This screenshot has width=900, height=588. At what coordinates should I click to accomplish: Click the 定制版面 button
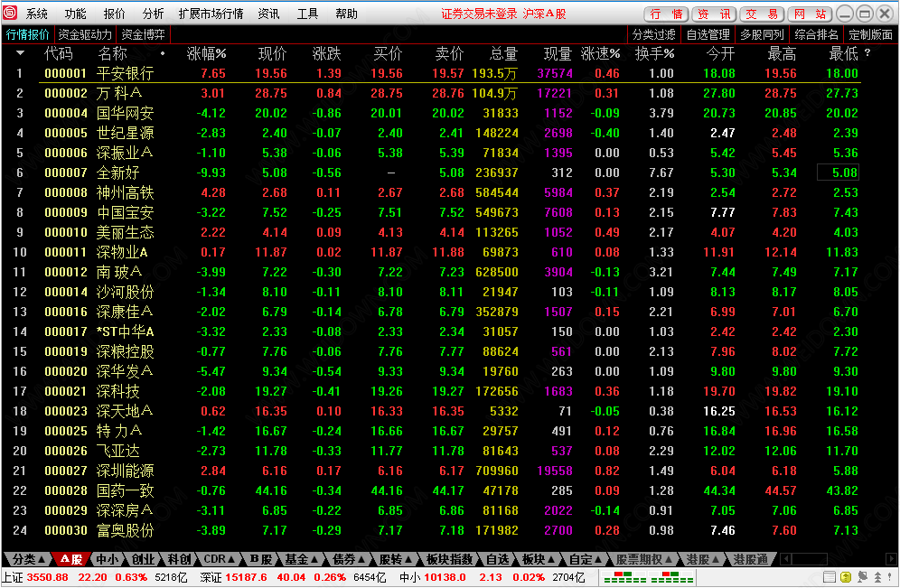870,34
